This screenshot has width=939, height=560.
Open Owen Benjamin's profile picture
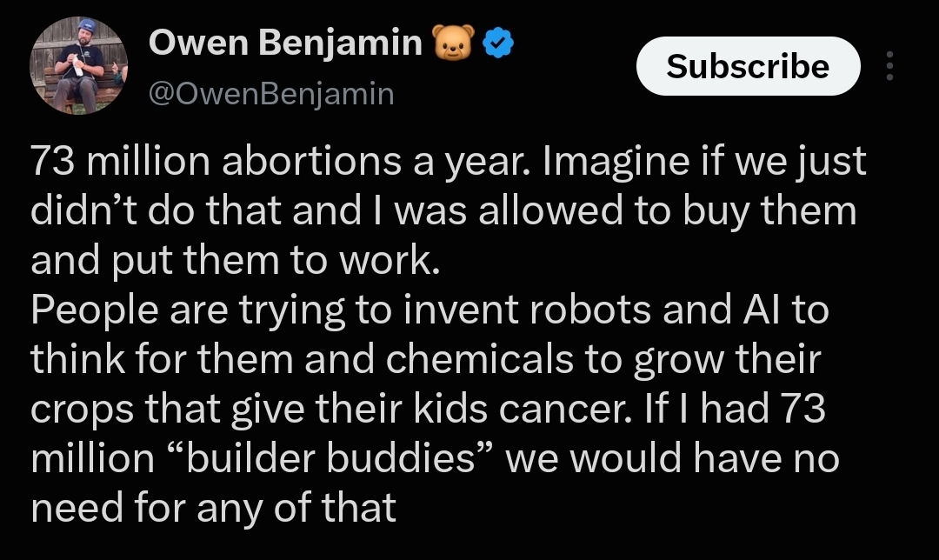point(78,66)
